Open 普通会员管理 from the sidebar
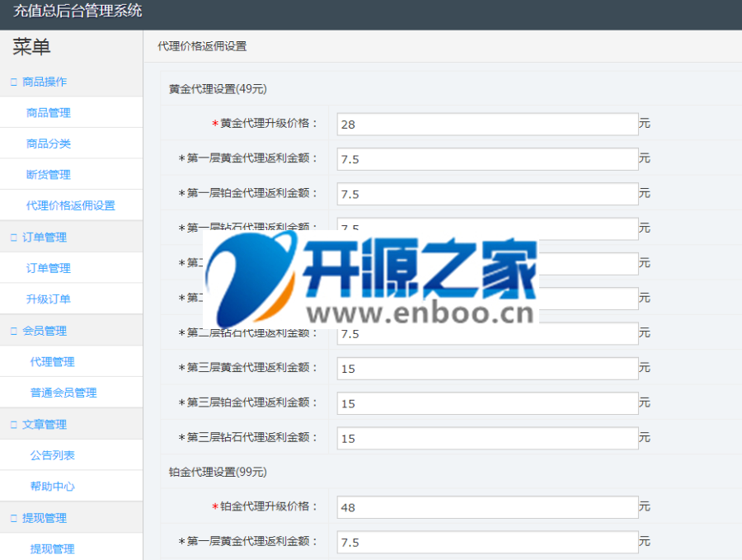The width and height of the screenshot is (742, 560). pyautogui.click(x=63, y=393)
